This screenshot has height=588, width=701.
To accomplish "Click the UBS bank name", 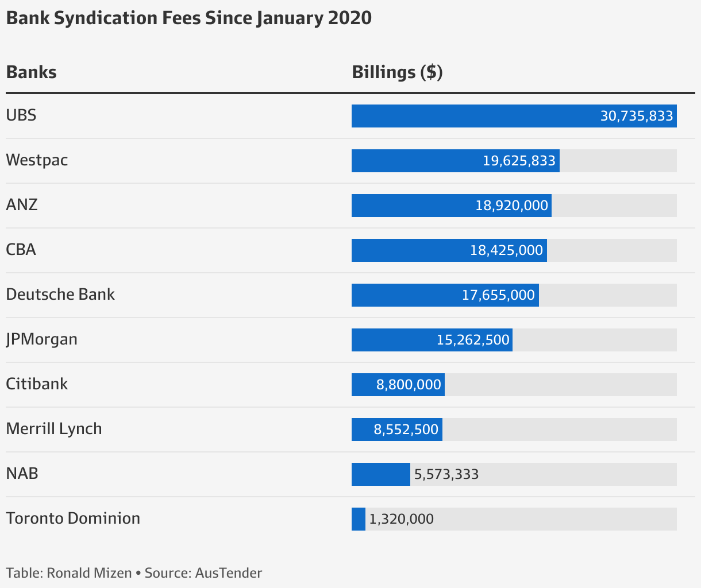I will point(21,115).
